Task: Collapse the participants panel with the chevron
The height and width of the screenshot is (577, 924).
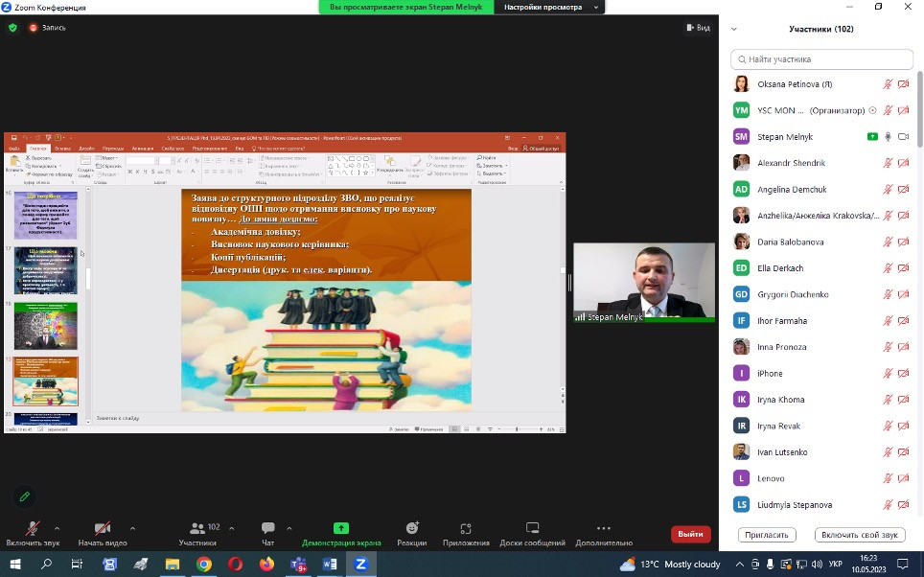Action: (734, 29)
